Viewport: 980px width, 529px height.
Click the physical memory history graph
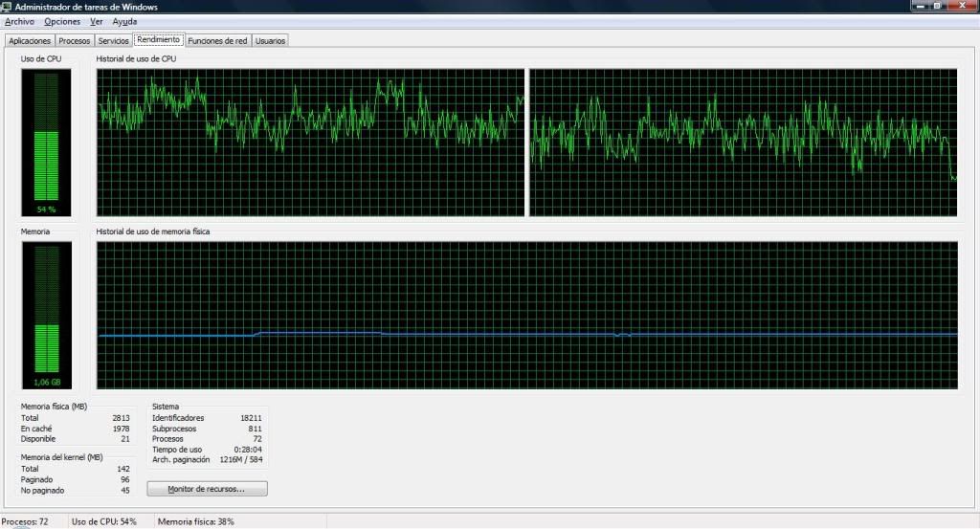526,314
